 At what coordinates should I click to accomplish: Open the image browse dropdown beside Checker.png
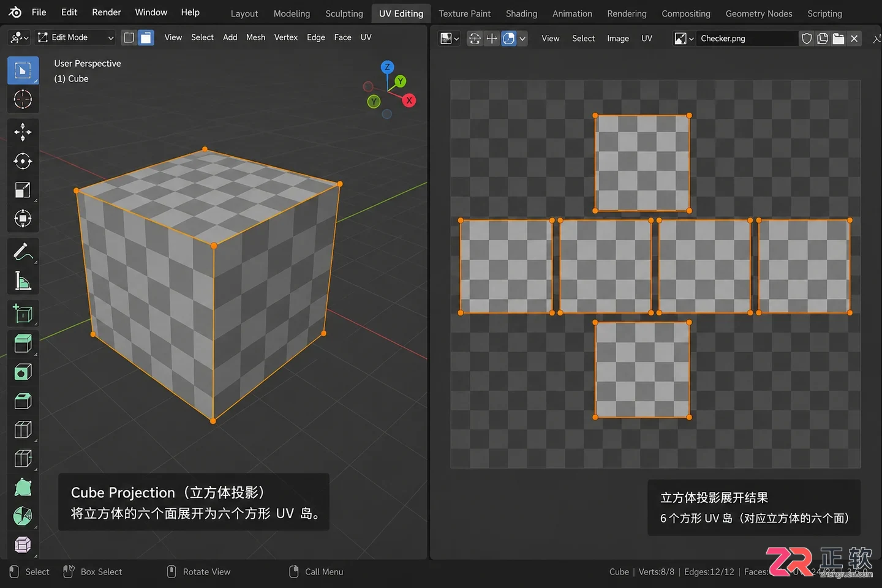pyautogui.click(x=684, y=39)
